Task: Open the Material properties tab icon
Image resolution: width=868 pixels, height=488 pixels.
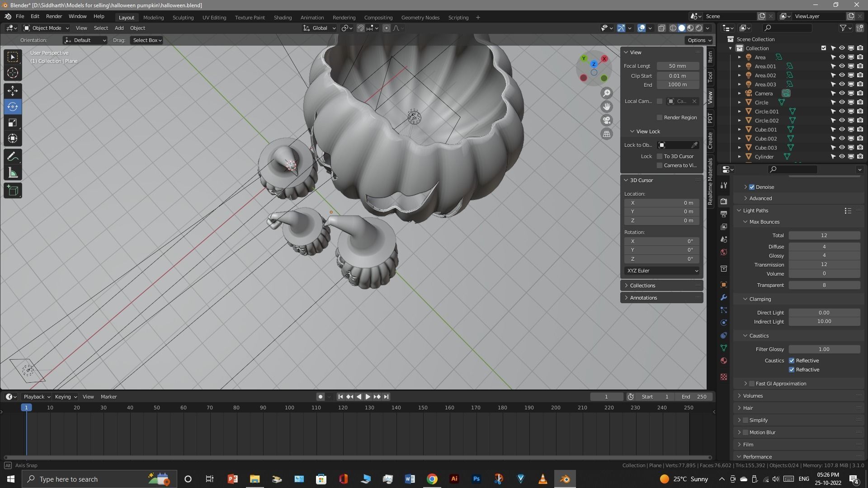Action: click(724, 361)
